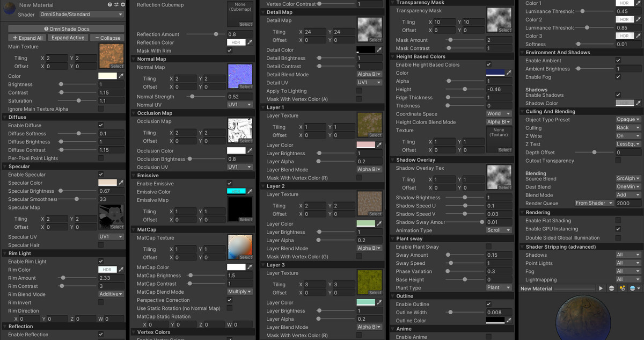Collapse the Layer 2 section header

[322, 186]
